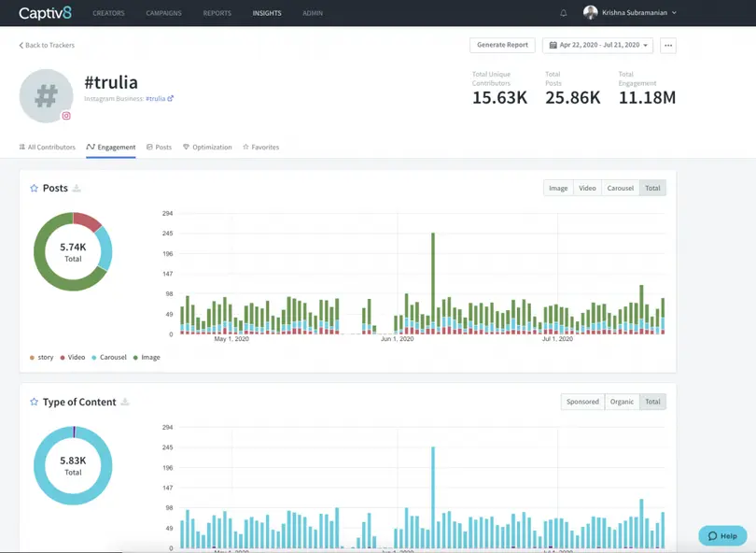
Task: Open the three-dot more options menu
Action: click(x=667, y=45)
